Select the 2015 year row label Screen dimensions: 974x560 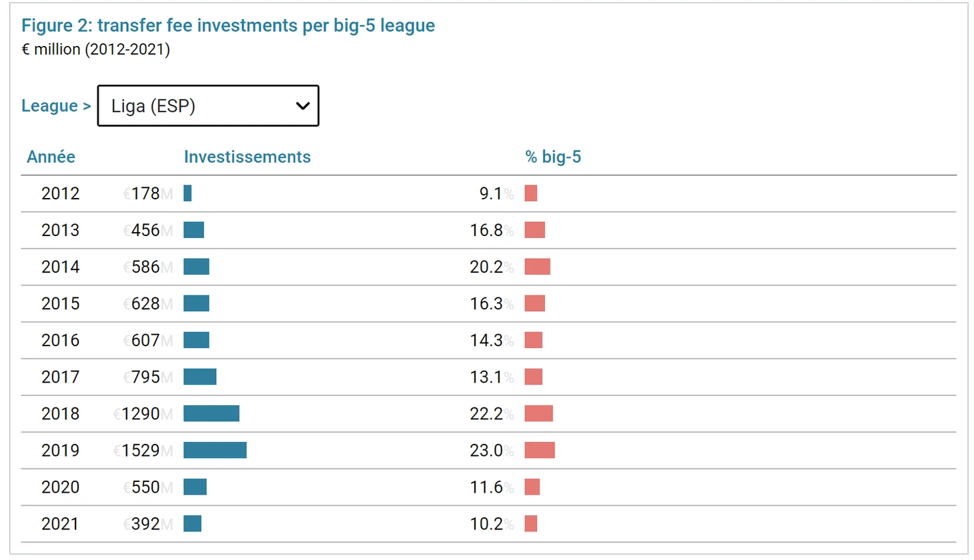coord(60,304)
